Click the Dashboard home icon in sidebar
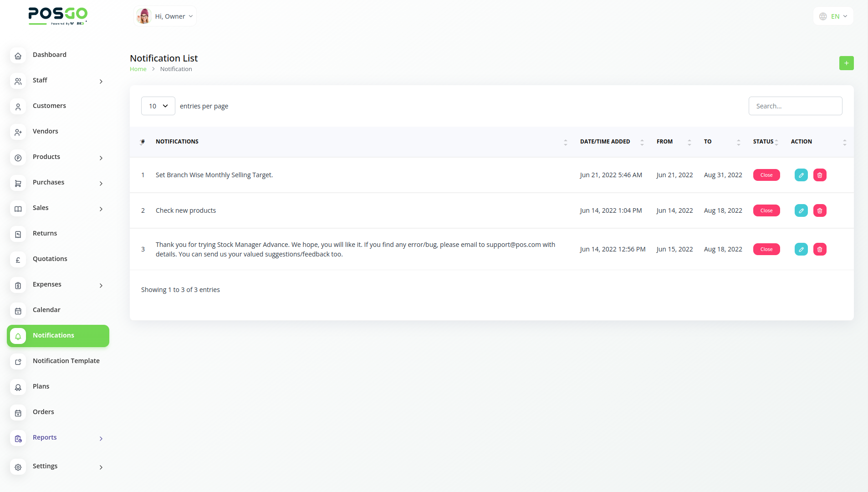The width and height of the screenshot is (868, 492). 18,56
